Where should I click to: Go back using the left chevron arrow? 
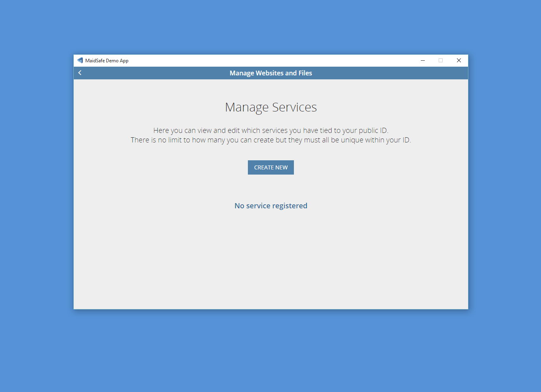[80, 73]
